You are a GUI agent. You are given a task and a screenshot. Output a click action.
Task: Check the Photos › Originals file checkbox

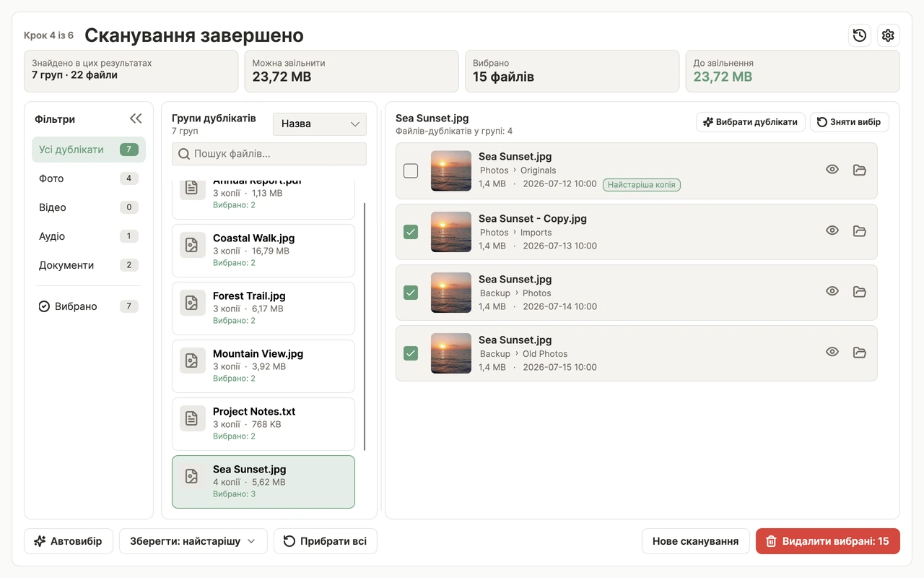click(x=411, y=171)
